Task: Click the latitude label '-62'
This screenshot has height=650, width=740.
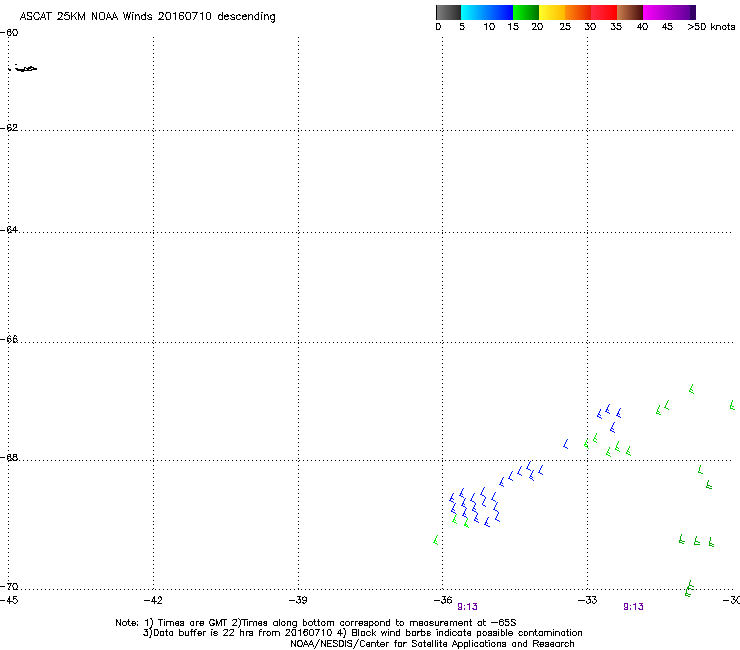Action: 9,128
